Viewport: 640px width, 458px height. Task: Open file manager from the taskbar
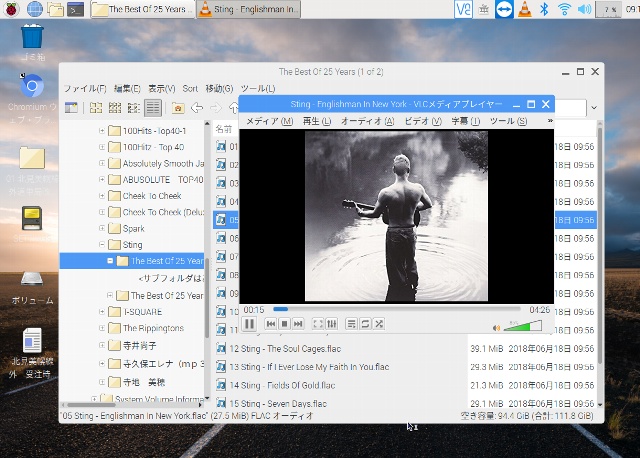click(55, 9)
